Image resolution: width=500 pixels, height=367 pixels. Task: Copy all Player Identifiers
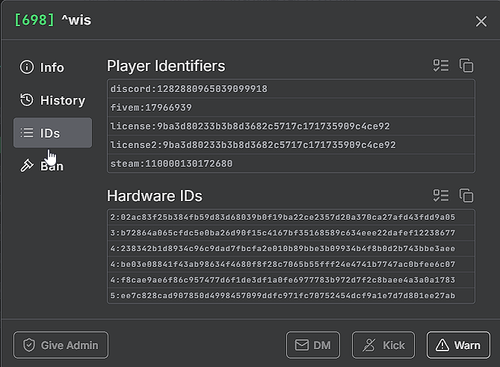pos(466,65)
